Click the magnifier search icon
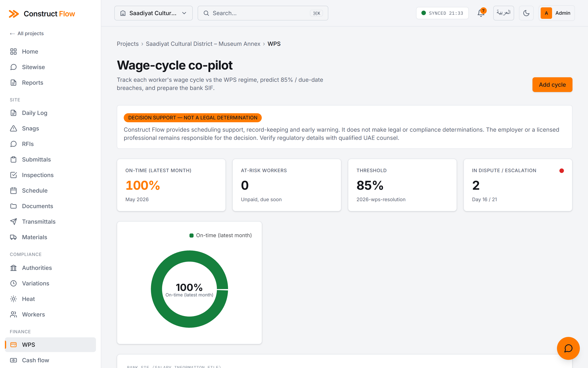588x368 pixels. [206, 13]
